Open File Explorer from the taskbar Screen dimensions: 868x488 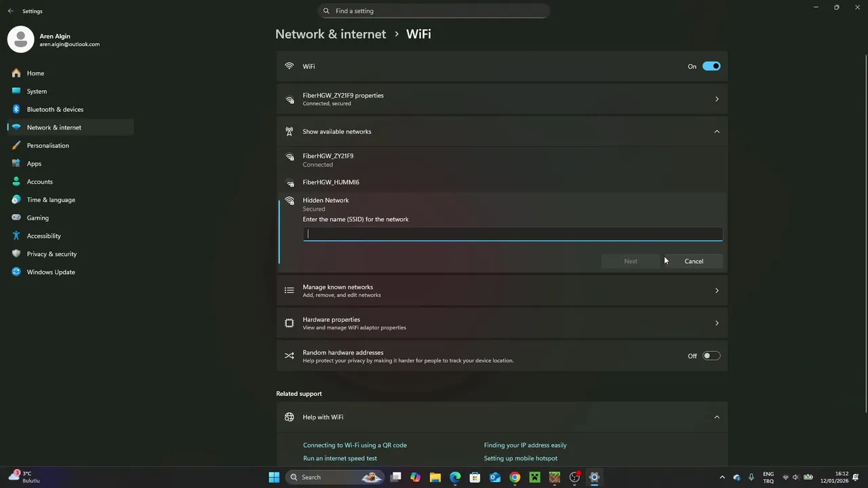(435, 477)
